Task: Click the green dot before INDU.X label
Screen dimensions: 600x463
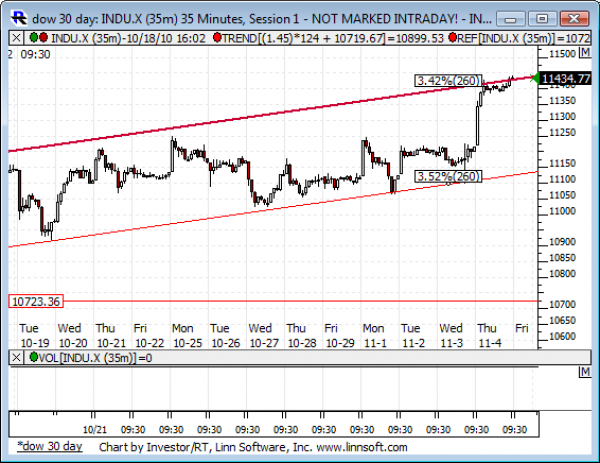Action: 34,37
